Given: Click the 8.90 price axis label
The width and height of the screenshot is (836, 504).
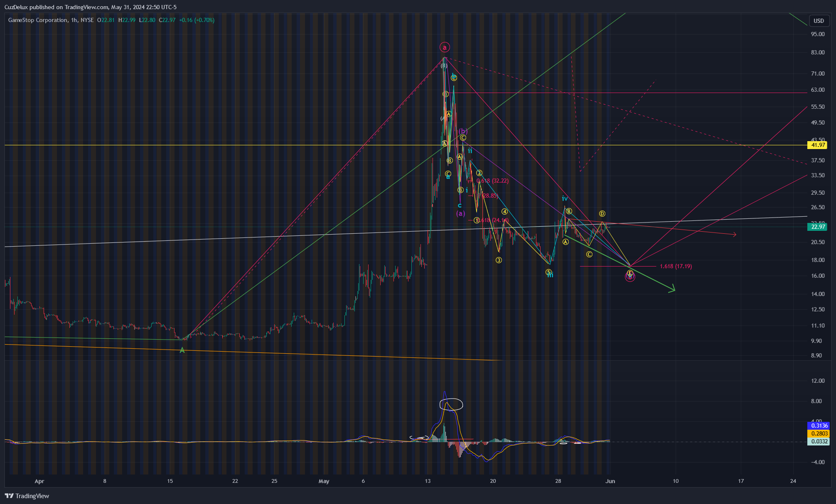Looking at the screenshot, I should point(816,355).
